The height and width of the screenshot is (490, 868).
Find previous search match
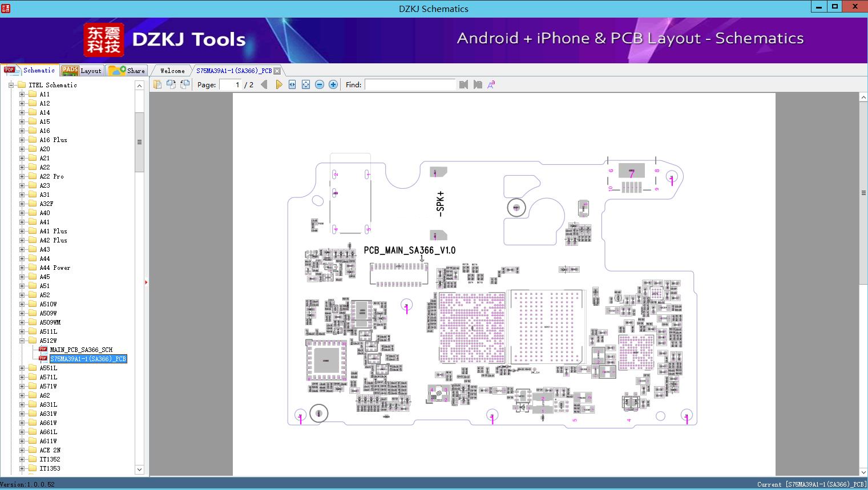[463, 84]
